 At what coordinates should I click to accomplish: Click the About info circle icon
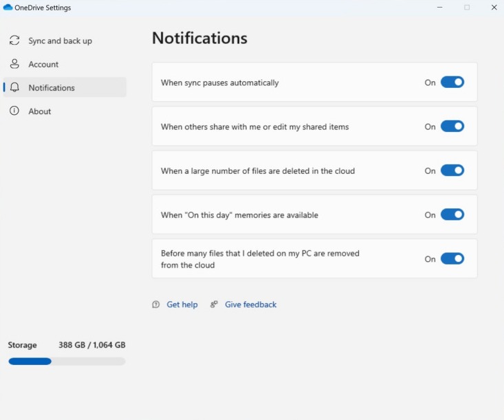[14, 111]
